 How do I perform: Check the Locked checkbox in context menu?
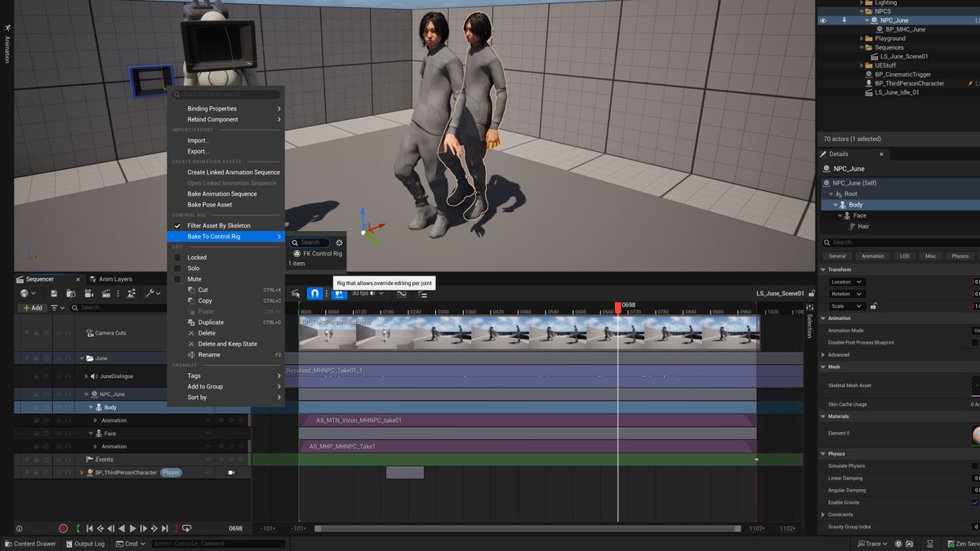pos(177,257)
